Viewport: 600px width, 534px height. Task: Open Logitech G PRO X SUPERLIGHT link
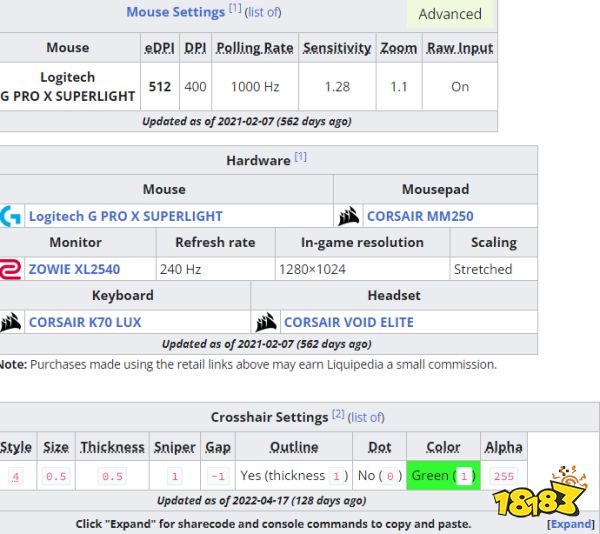coord(125,216)
